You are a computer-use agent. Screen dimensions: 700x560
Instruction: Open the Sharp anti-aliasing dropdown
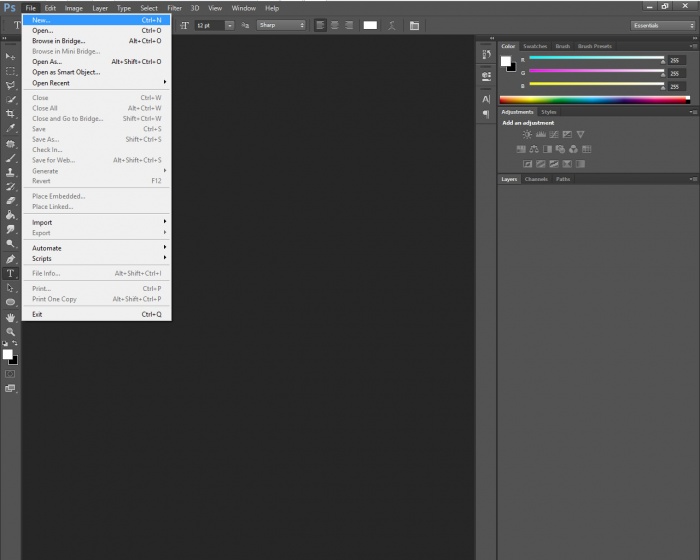[282, 25]
